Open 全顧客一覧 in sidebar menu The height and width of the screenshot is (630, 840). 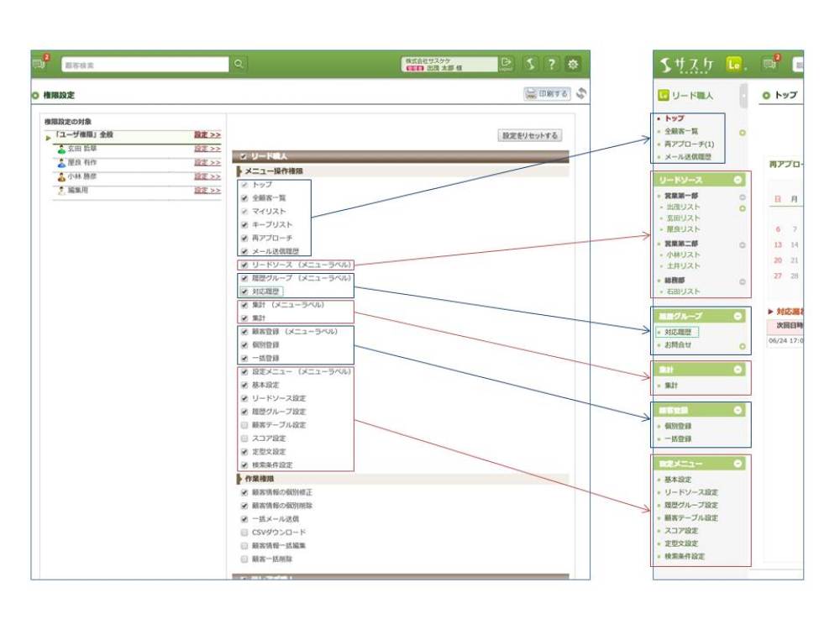[681, 132]
